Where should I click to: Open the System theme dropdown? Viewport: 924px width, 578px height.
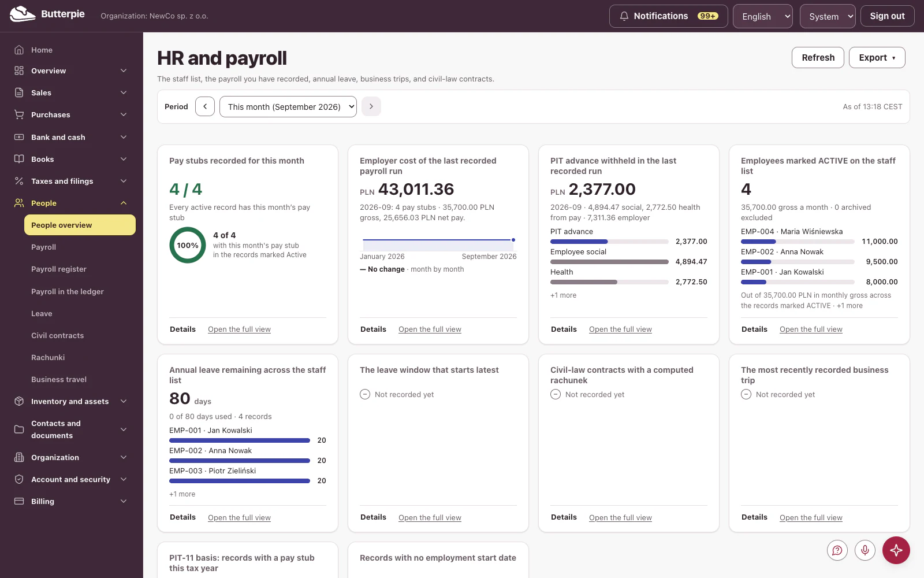point(828,16)
